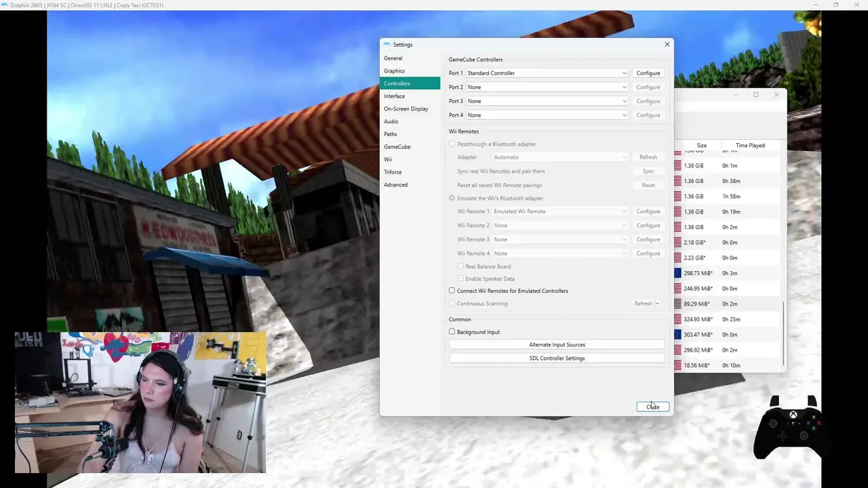Toggle the Continuous Scanning checkbox

pyautogui.click(x=478, y=304)
